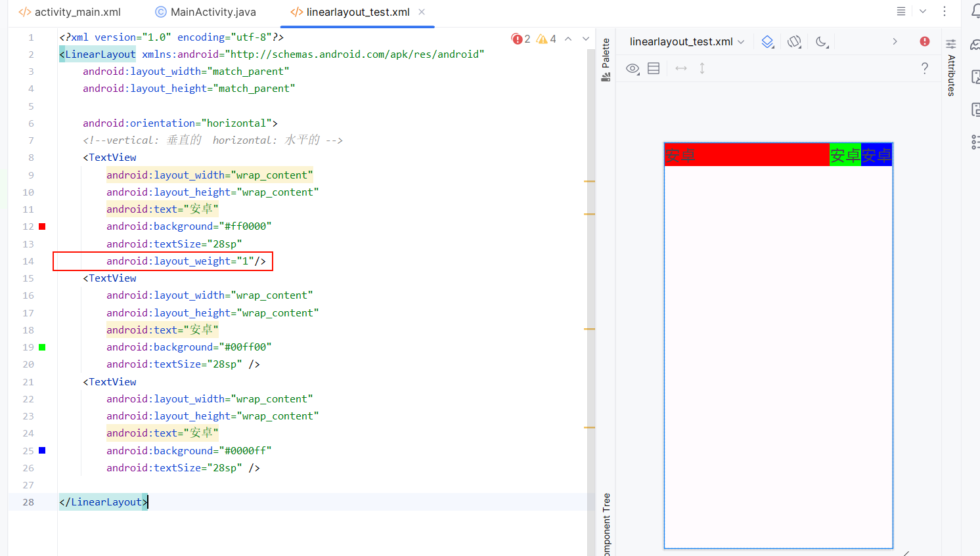
Task: Click the <TextView tag on line 21
Action: 110,382
